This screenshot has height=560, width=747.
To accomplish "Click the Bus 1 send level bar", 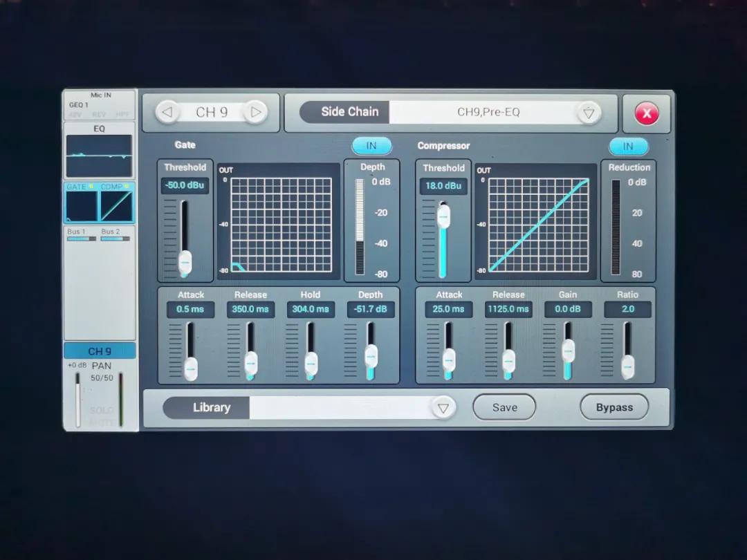I will pyautogui.click(x=82, y=239).
